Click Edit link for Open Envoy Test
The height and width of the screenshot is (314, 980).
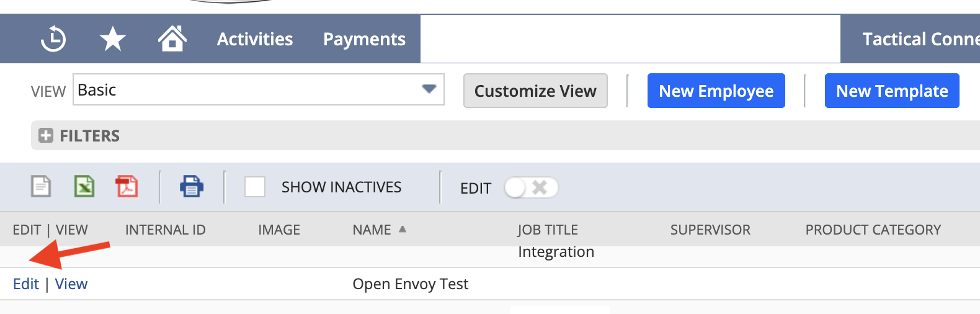coord(26,284)
